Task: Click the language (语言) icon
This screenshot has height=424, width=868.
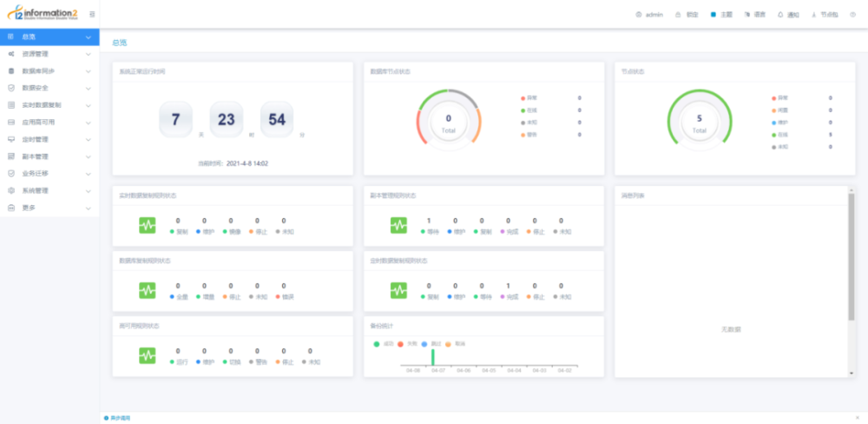Action: [x=747, y=15]
